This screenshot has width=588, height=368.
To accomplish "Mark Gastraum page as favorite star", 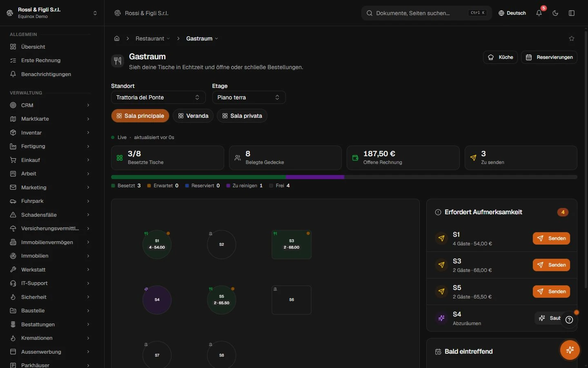I will tap(572, 38).
